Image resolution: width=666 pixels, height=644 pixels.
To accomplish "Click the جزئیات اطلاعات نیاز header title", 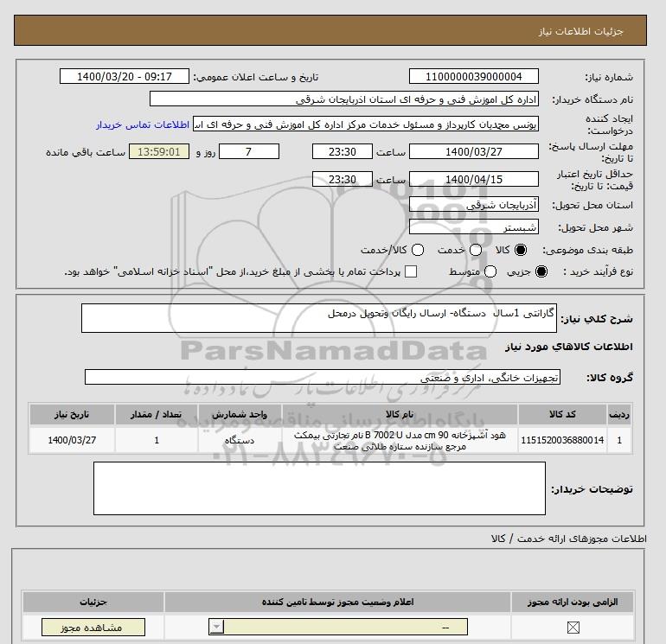I will [x=580, y=31].
